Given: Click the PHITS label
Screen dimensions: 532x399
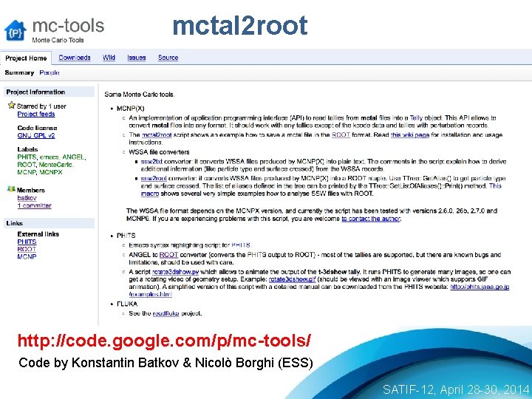Looking at the screenshot, I should pyautogui.click(x=27, y=157).
